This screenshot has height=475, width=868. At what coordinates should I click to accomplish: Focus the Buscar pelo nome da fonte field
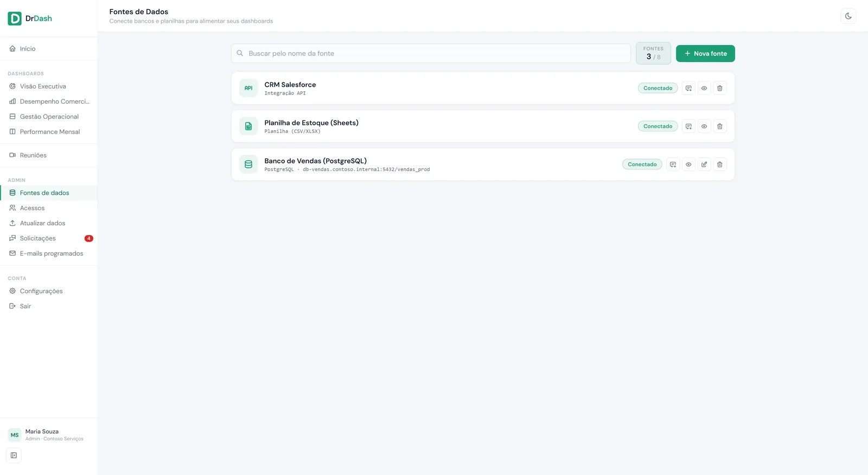click(x=431, y=53)
